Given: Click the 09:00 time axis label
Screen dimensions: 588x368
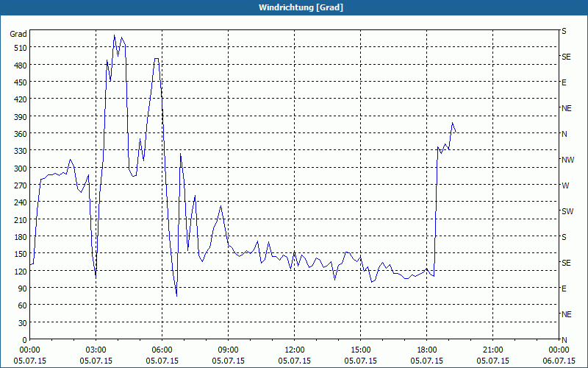Looking at the screenshot, I should pos(228,350).
